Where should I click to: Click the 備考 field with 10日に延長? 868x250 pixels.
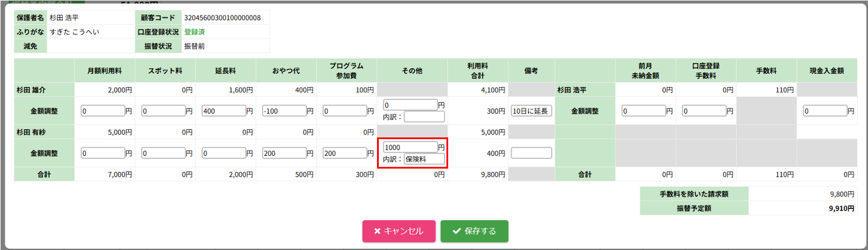[531, 111]
